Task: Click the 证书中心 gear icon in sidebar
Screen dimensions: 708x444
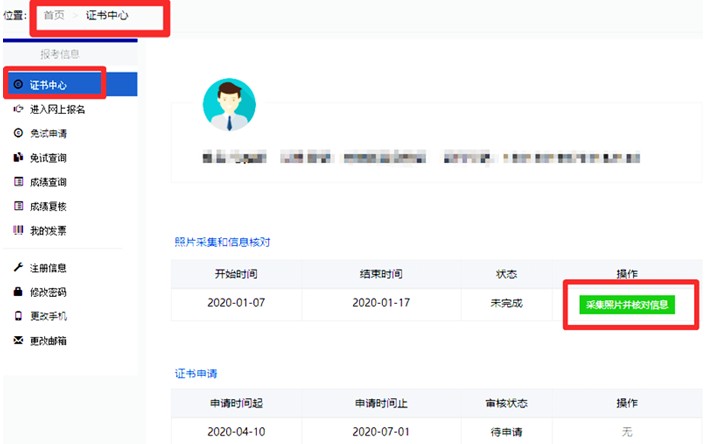Action: click(18, 85)
